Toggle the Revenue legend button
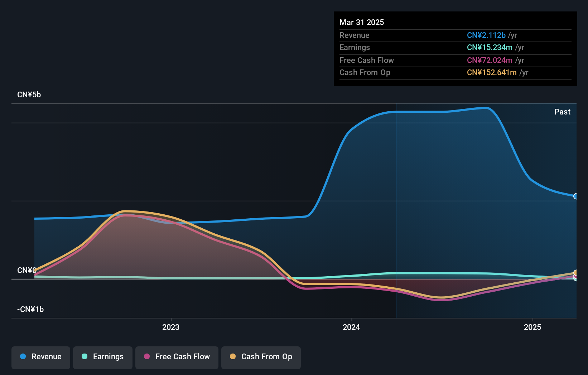The width and height of the screenshot is (588, 375). 41,357
